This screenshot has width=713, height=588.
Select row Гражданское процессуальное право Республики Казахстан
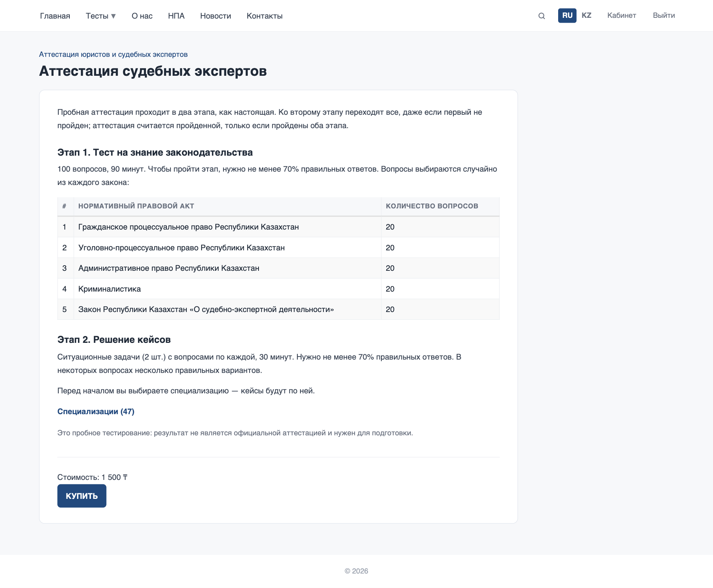[279, 227]
